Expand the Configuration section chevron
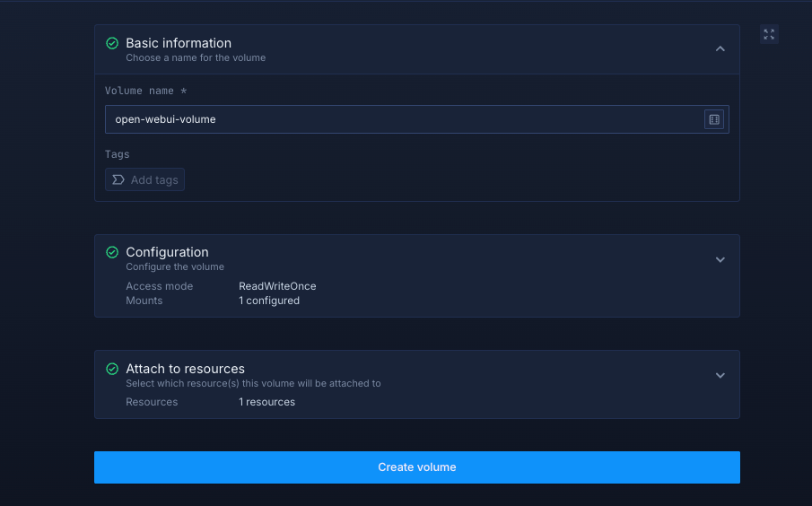This screenshot has height=506, width=812. [x=720, y=260]
